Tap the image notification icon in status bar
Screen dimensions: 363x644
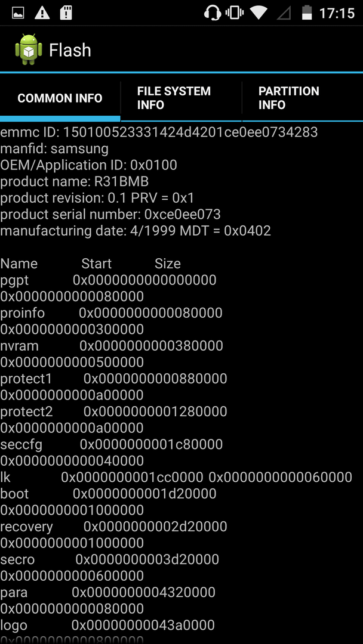[18, 13]
